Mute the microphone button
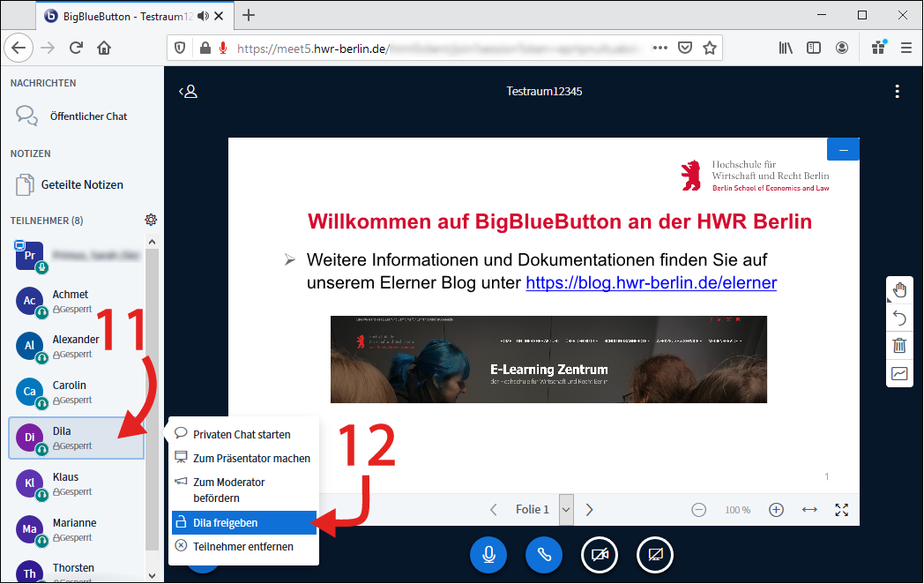This screenshot has width=924, height=584. [488, 555]
